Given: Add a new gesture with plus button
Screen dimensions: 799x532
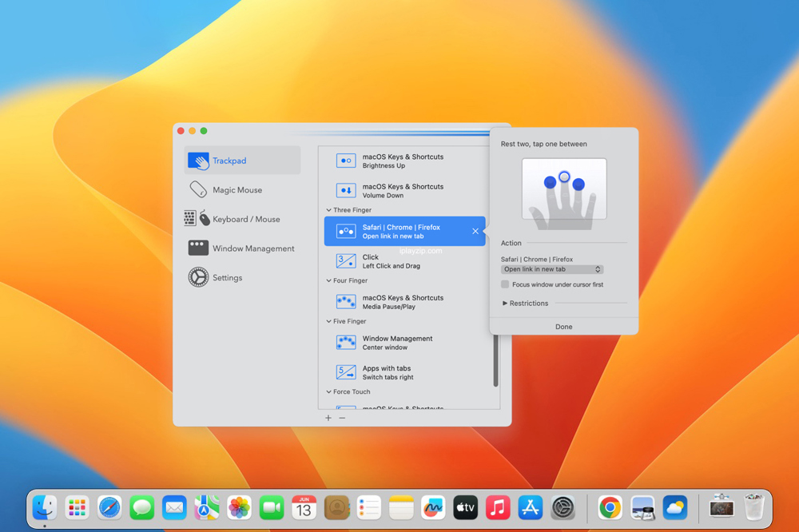Looking at the screenshot, I should 328,418.
